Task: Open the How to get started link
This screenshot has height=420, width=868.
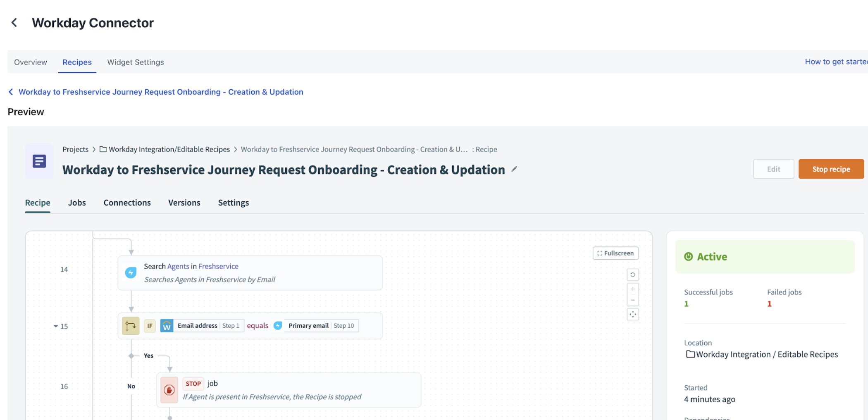Action: [x=836, y=62]
